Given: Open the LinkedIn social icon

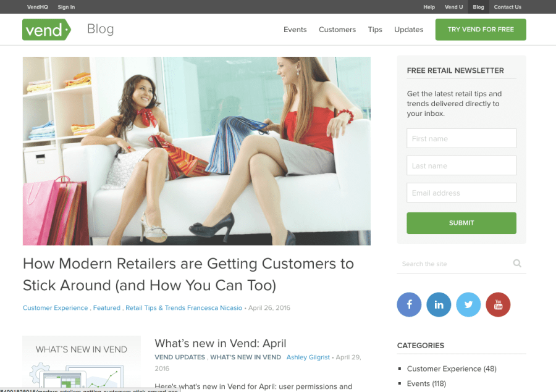Looking at the screenshot, I should coord(439,304).
